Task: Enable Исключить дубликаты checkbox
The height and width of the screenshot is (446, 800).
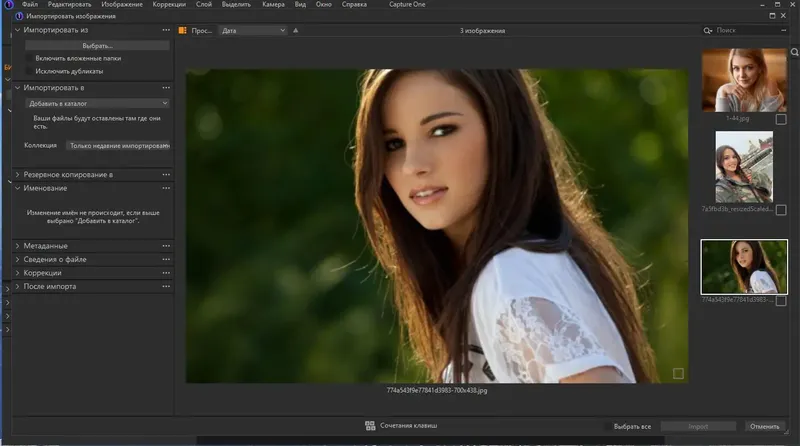Action: point(27,71)
